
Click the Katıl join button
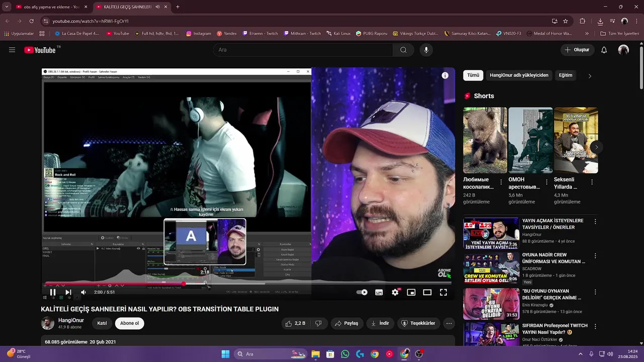click(x=102, y=323)
